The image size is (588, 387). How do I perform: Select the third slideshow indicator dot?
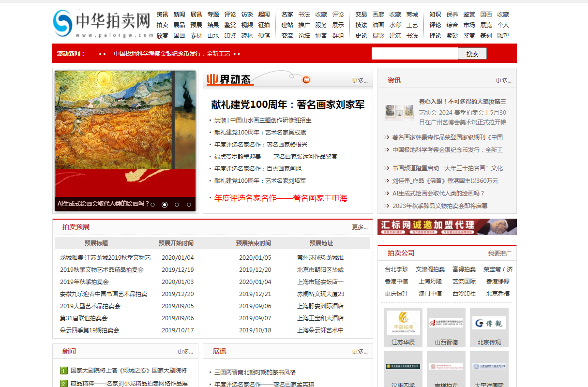pyautogui.click(x=177, y=205)
